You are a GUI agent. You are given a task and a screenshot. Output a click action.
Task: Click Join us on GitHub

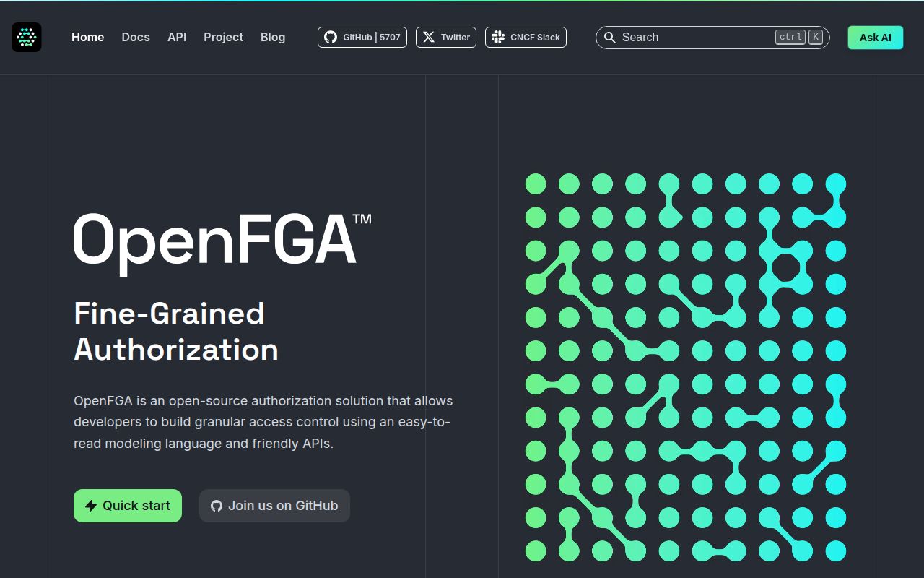274,506
